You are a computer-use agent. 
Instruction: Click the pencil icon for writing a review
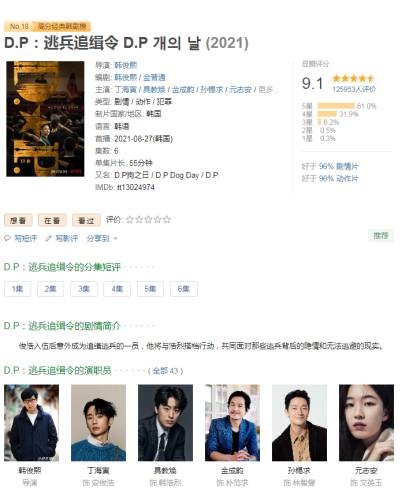point(49,239)
